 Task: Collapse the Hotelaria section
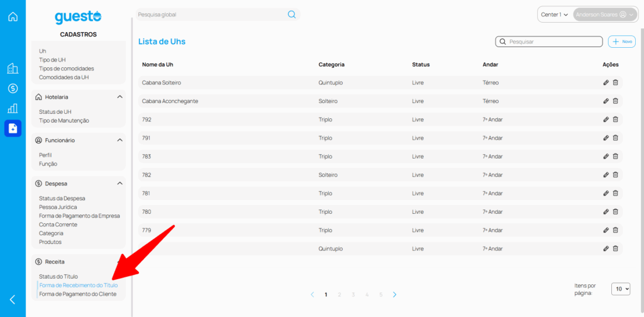pos(119,97)
